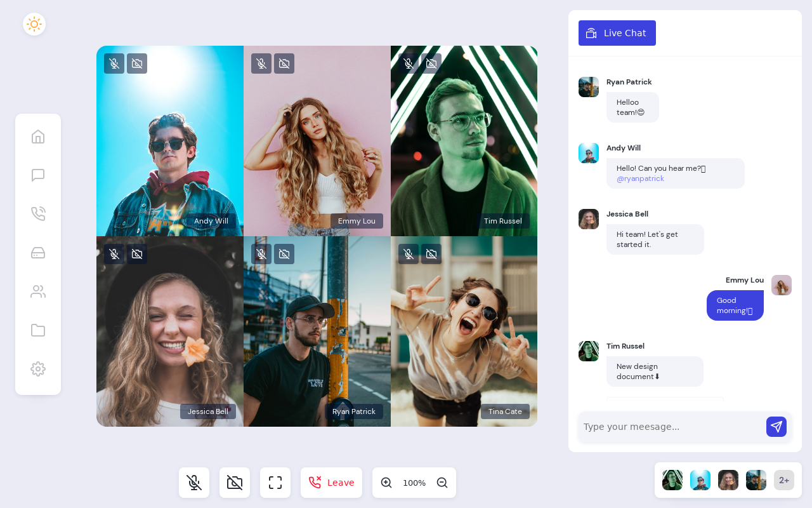Enter fullscreen mode
The height and width of the screenshot is (508, 812).
click(x=275, y=483)
